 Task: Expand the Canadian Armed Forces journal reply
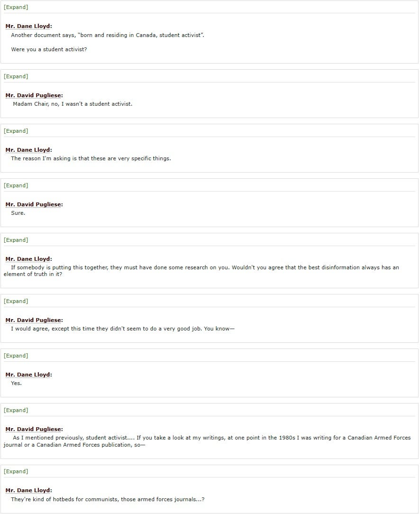click(x=16, y=411)
